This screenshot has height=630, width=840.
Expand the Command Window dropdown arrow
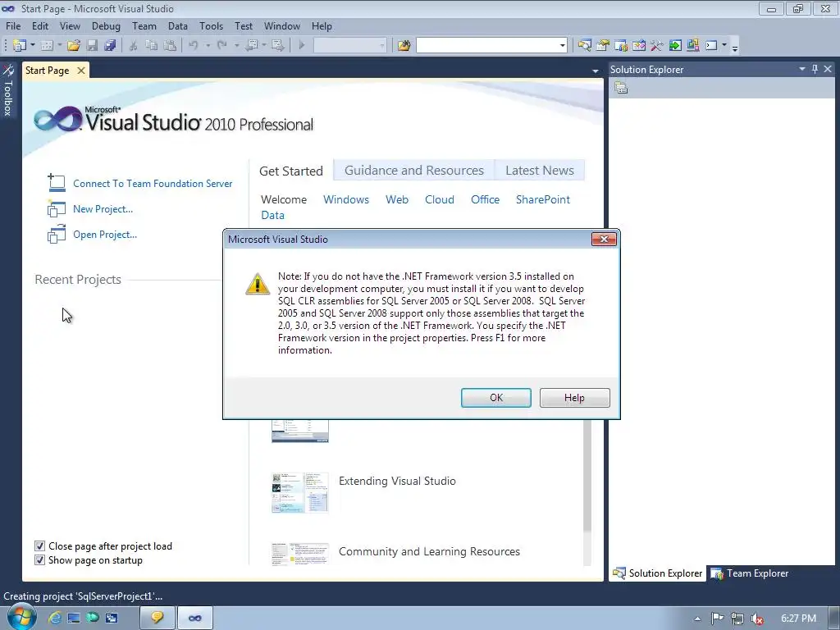[724, 46]
